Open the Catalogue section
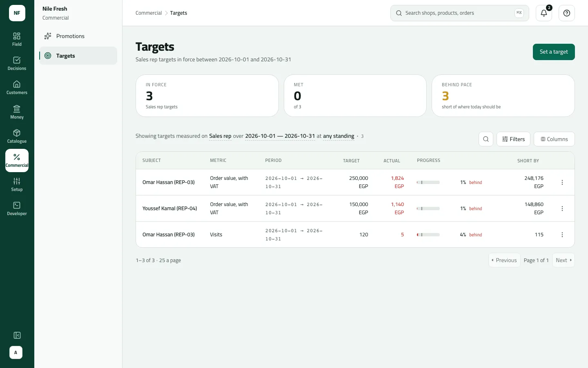The height and width of the screenshot is (368, 588). click(x=17, y=136)
